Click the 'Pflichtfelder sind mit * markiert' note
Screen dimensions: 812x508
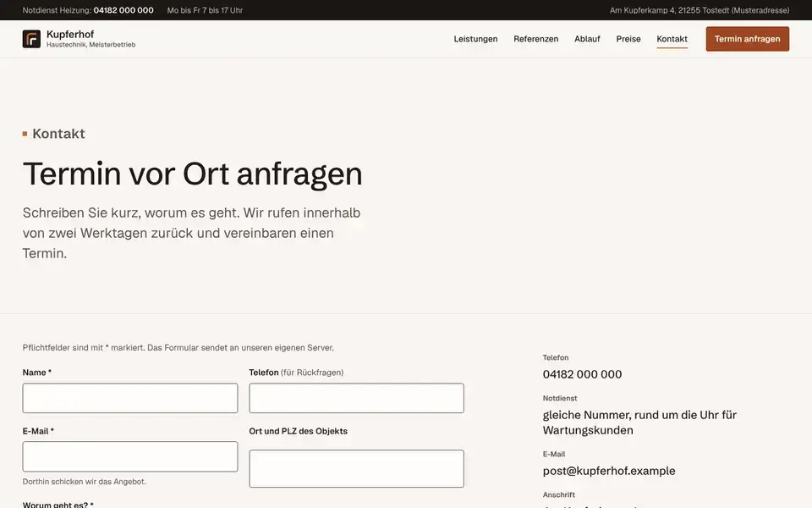pyautogui.click(x=178, y=348)
